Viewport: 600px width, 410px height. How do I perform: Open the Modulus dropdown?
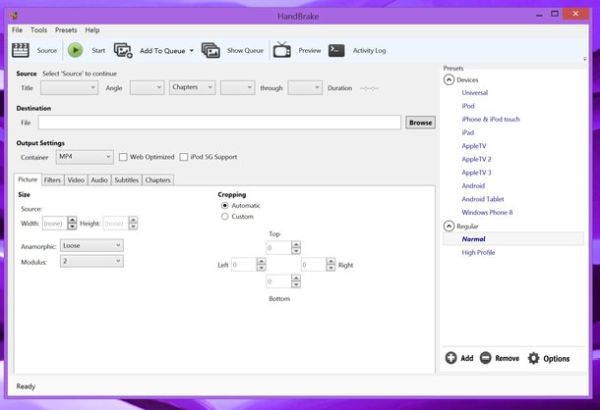[92, 261]
